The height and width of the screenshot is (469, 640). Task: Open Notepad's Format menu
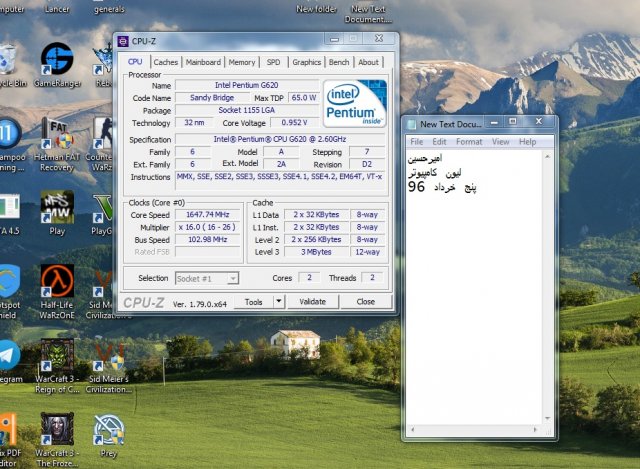tap(469, 142)
